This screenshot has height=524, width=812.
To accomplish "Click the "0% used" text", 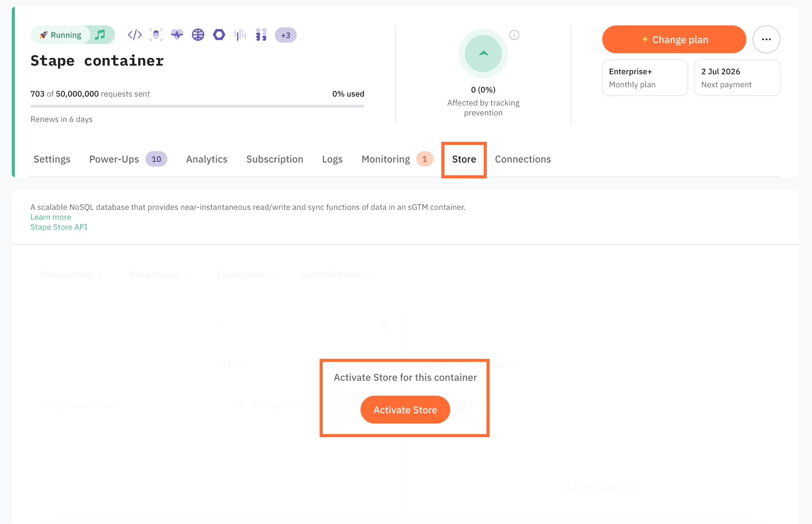I will click(348, 94).
